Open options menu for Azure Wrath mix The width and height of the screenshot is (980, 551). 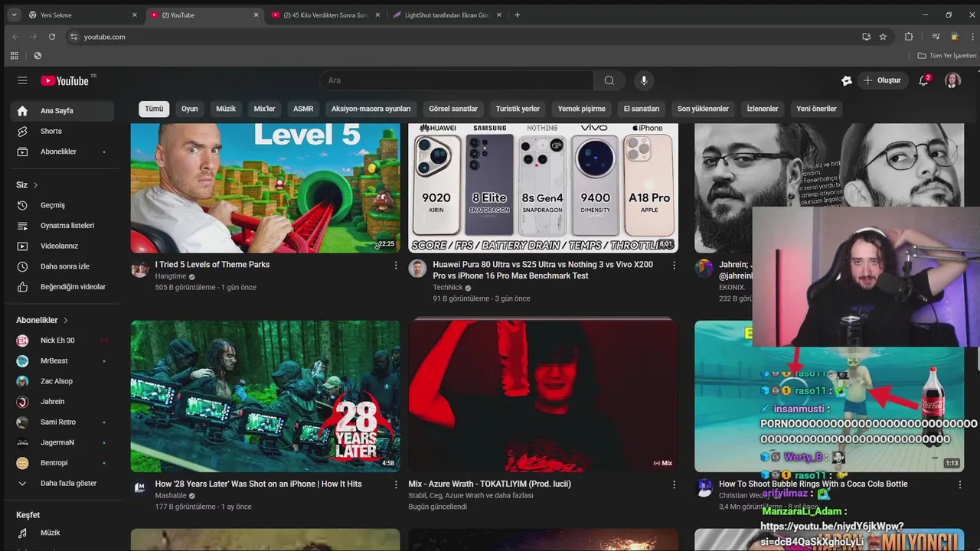[x=674, y=484]
